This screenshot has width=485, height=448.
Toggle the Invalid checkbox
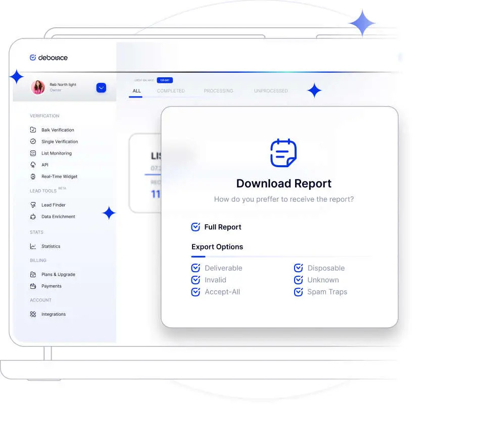tap(196, 280)
